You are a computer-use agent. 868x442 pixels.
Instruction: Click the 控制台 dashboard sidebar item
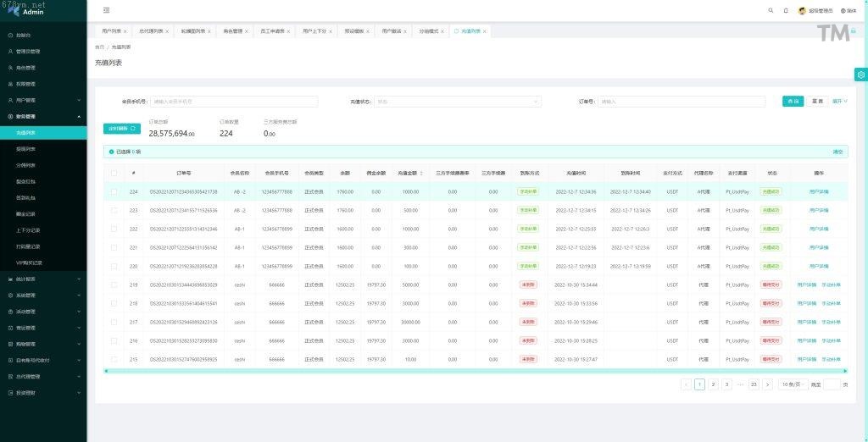tap(24, 36)
